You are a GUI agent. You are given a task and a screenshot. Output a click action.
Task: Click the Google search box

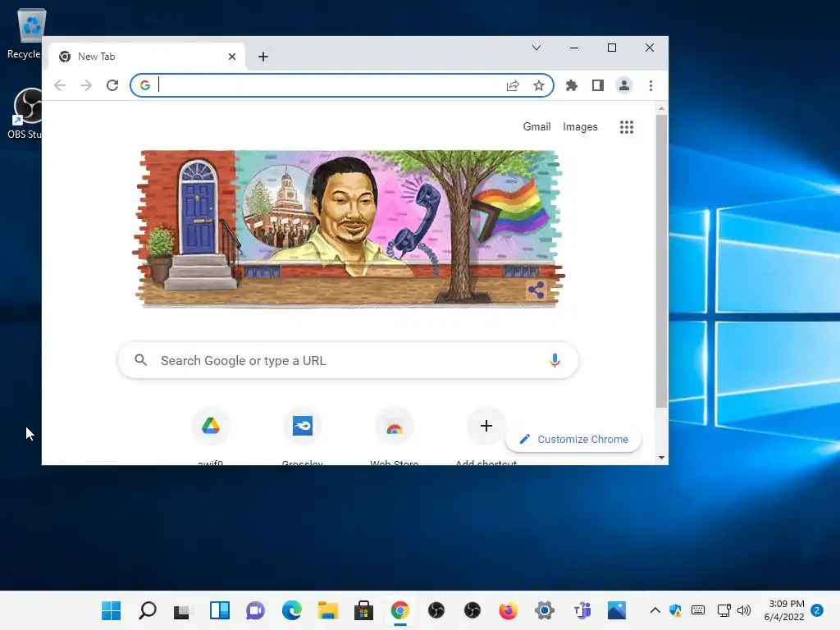coord(348,360)
